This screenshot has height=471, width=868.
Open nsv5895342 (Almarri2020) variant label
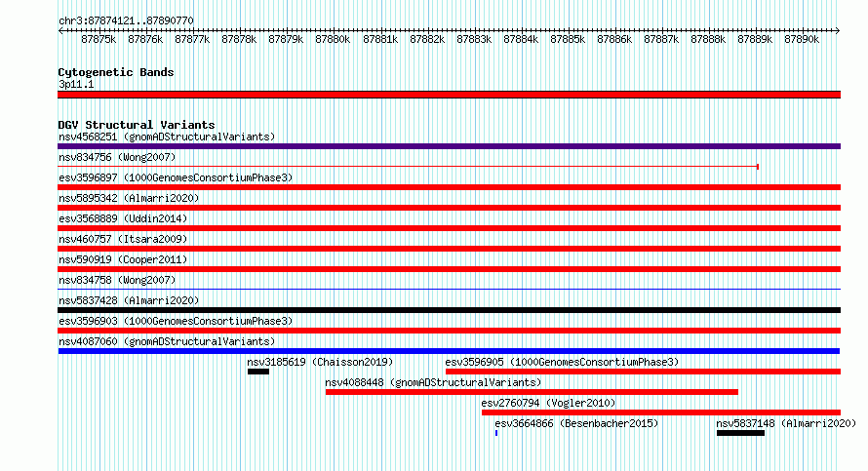click(129, 199)
